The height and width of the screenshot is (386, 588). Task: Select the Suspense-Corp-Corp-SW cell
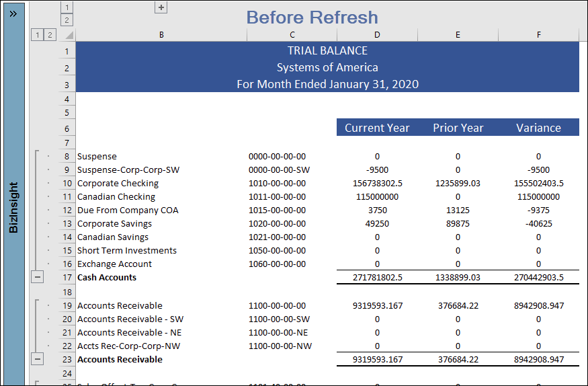(x=161, y=169)
